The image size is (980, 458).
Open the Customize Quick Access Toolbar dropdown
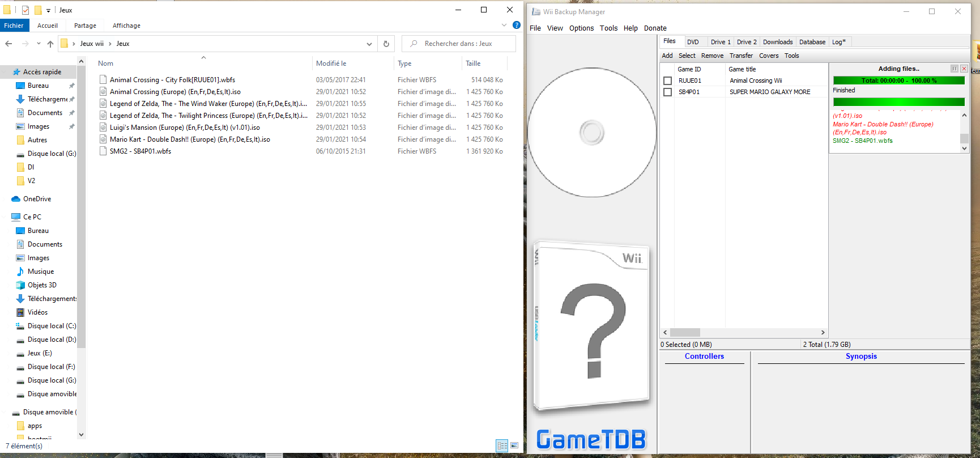tap(48, 10)
